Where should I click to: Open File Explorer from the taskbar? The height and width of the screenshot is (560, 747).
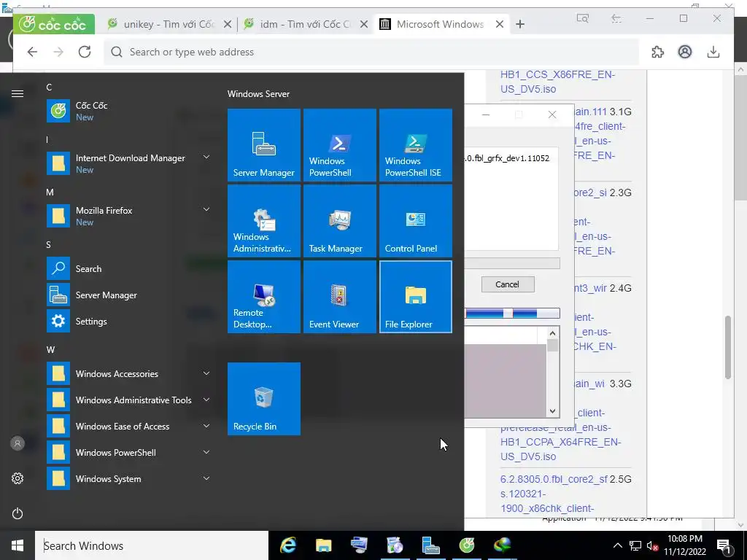click(x=323, y=545)
